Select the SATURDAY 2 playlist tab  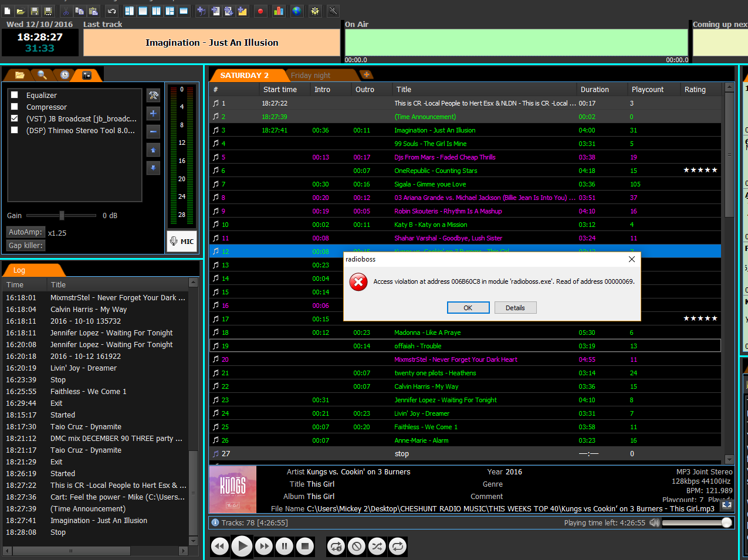[x=244, y=75]
